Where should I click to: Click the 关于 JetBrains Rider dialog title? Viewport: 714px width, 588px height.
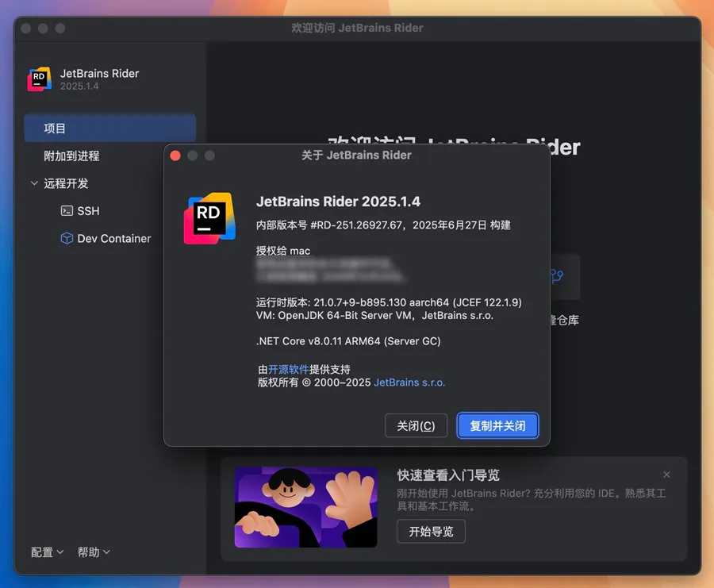coord(356,156)
